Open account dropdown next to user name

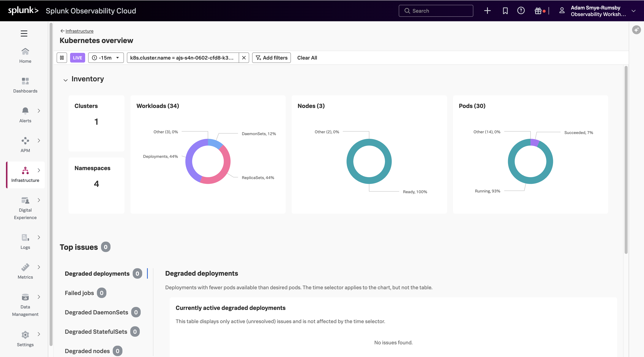634,11
